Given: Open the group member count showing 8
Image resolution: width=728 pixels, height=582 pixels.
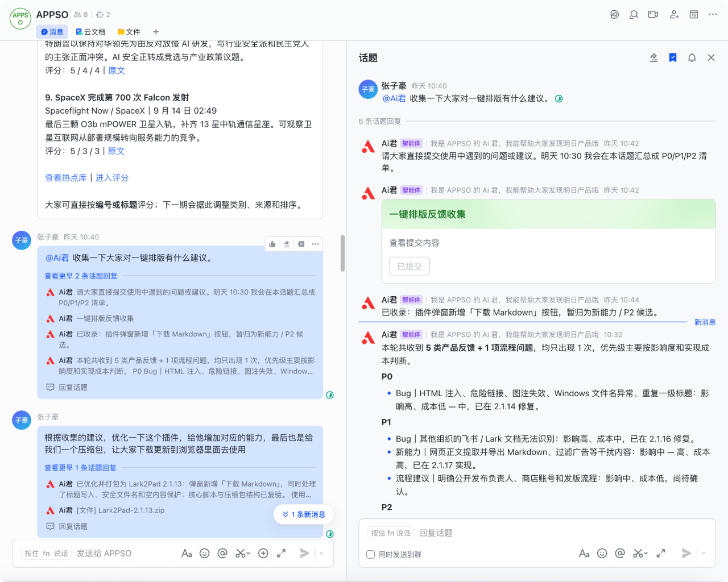Looking at the screenshot, I should 81,14.
